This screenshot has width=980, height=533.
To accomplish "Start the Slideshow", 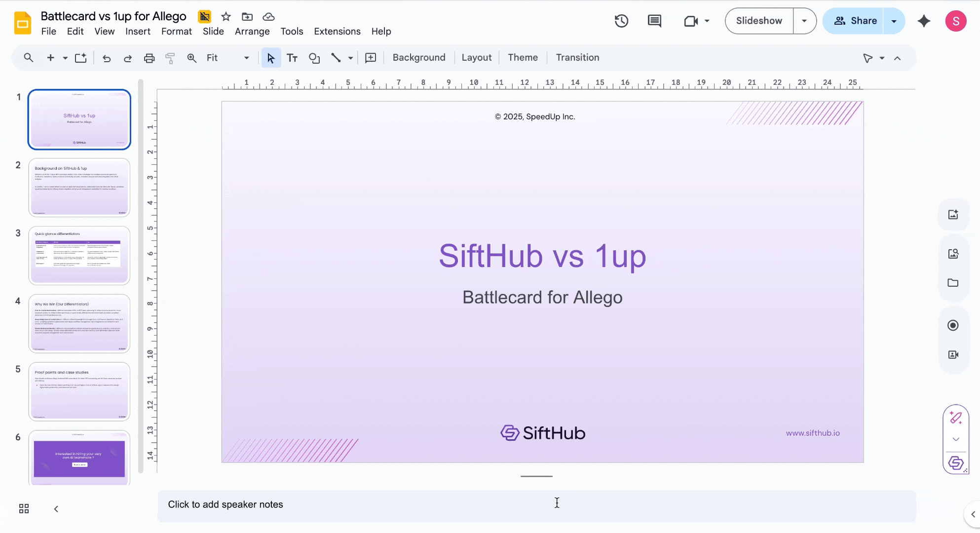I will [759, 21].
